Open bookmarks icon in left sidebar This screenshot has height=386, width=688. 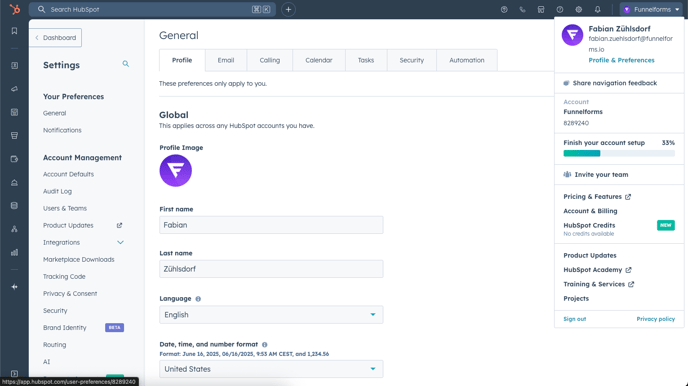pyautogui.click(x=14, y=31)
